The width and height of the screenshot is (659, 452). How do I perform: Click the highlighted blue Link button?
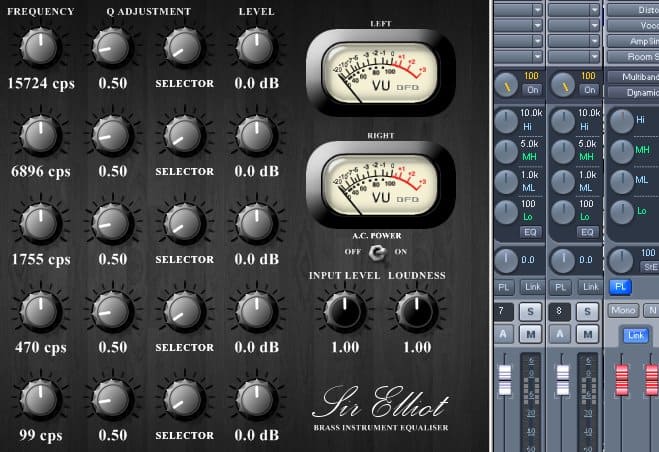click(634, 335)
